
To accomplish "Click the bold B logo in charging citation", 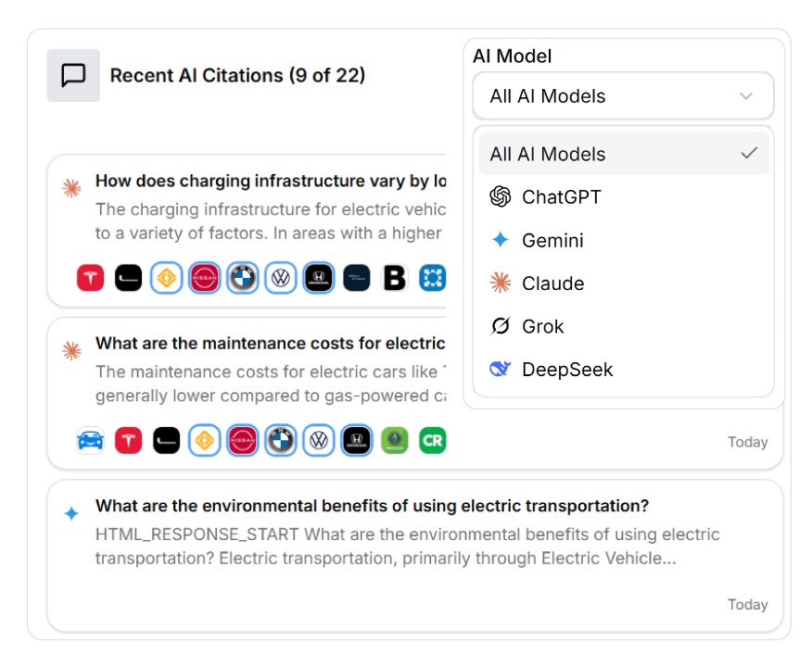I will pyautogui.click(x=395, y=278).
